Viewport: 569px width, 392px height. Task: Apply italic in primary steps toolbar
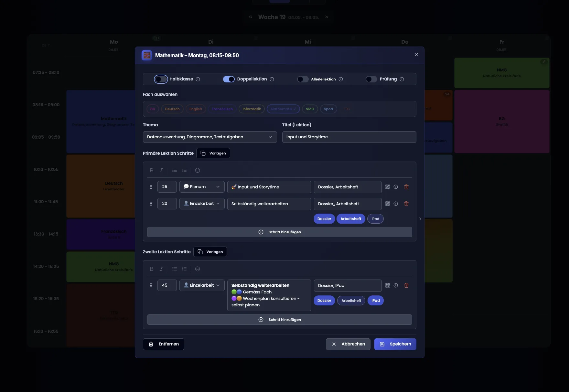click(x=161, y=170)
